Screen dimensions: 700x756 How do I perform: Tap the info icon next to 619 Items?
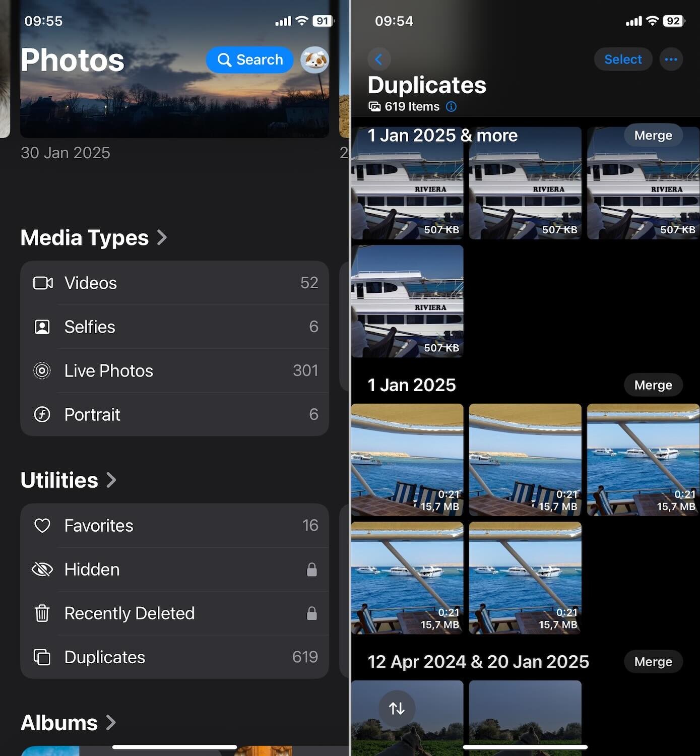[x=452, y=106]
